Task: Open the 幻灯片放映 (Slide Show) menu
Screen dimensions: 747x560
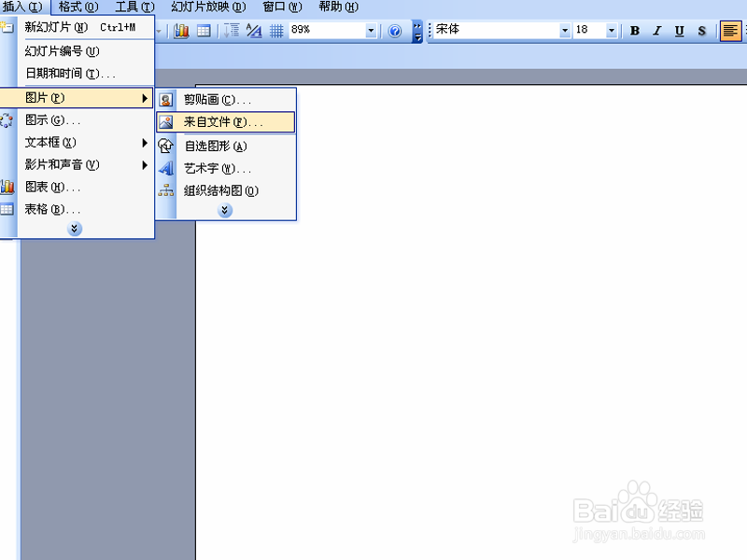Action: click(x=208, y=7)
